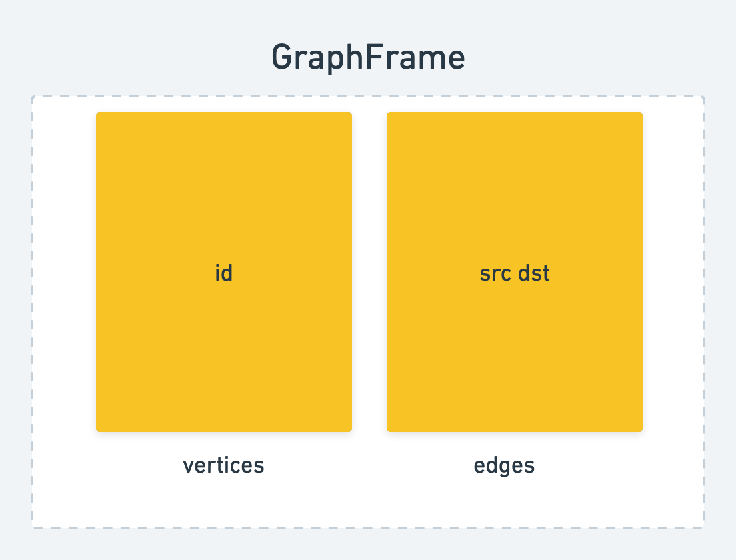
Task: Click the "dst" column word
Action: click(534, 273)
